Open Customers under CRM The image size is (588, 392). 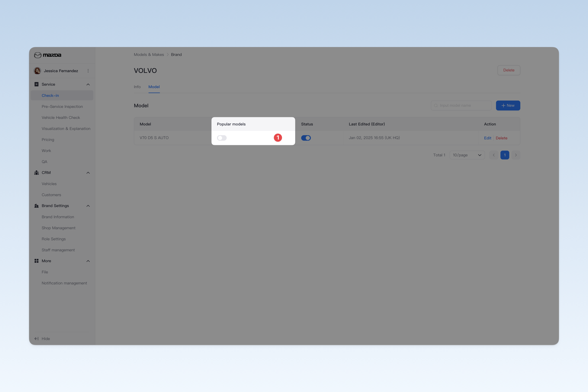point(62,195)
